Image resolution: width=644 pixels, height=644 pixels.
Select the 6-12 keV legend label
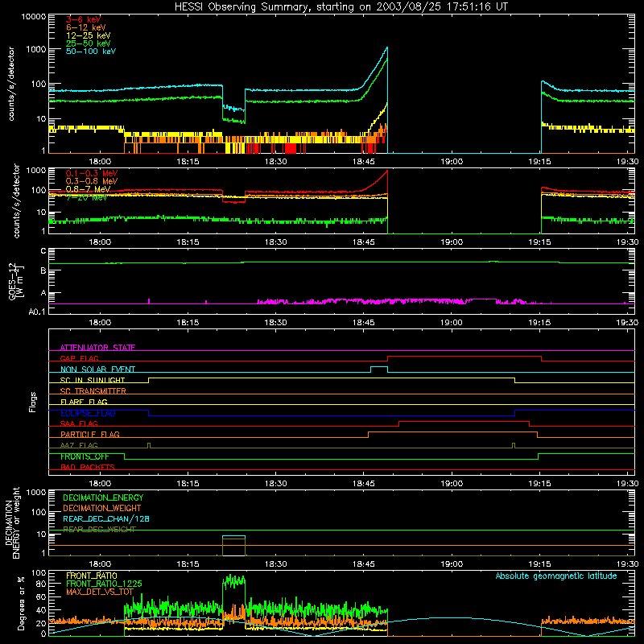(x=86, y=27)
